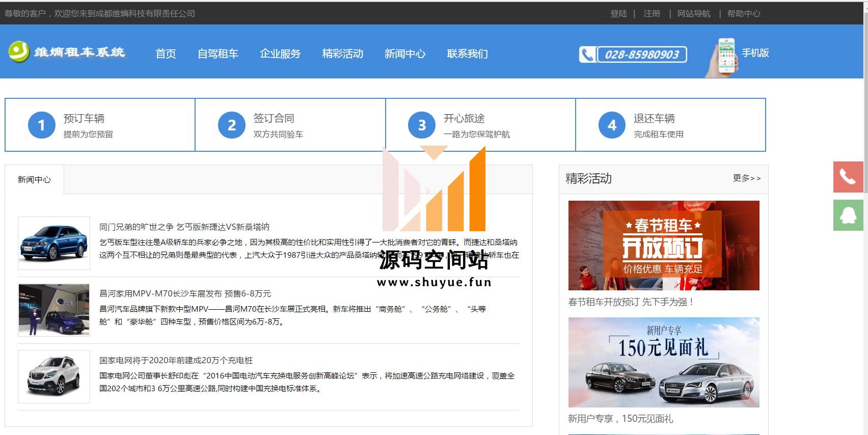Click the 完成租车使用 subtitle
The image size is (868, 435).
(x=659, y=134)
